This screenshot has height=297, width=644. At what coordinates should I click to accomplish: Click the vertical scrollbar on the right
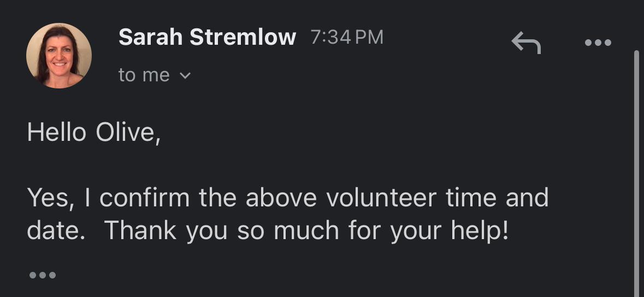tap(635, 164)
